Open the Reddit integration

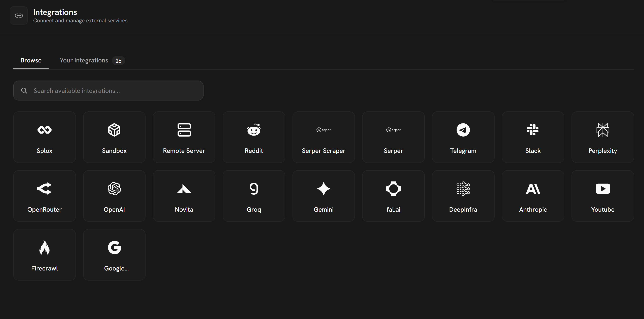tap(254, 137)
